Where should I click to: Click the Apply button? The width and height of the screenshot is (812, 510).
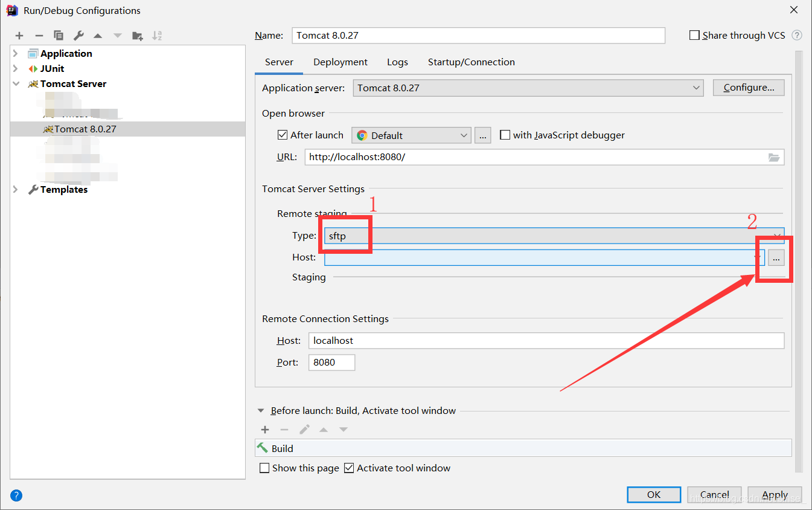pyautogui.click(x=775, y=494)
